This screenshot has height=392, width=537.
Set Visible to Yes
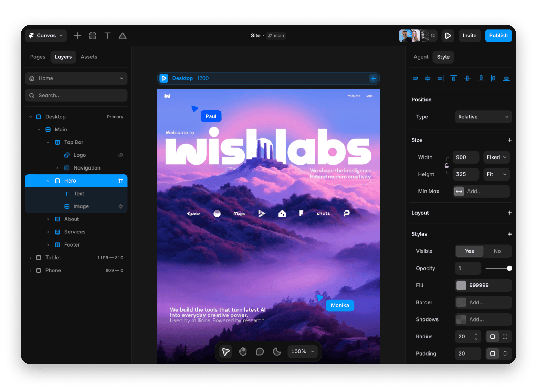[x=470, y=251]
